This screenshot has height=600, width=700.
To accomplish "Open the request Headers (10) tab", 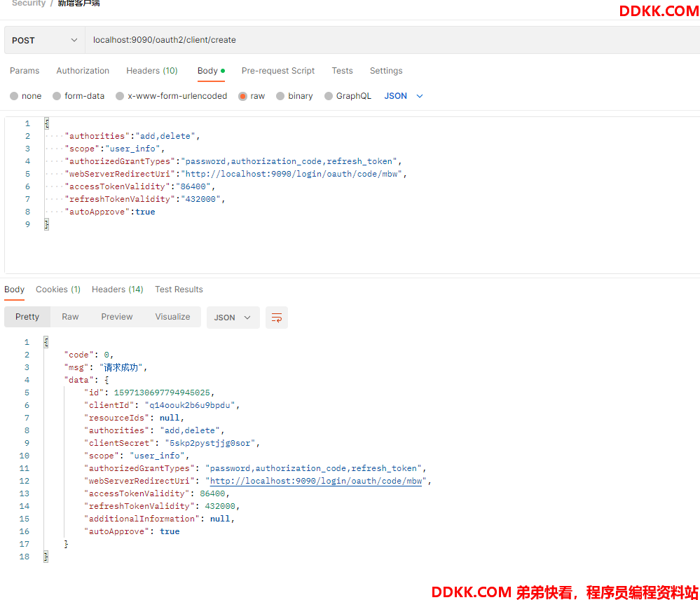I will click(x=152, y=71).
